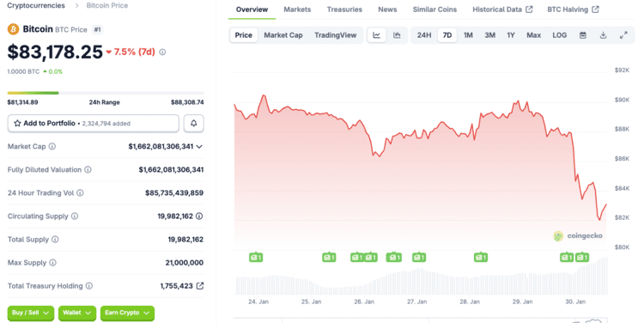The width and height of the screenshot is (644, 323).
Task: Open the Similar Coins tab
Action: click(434, 9)
